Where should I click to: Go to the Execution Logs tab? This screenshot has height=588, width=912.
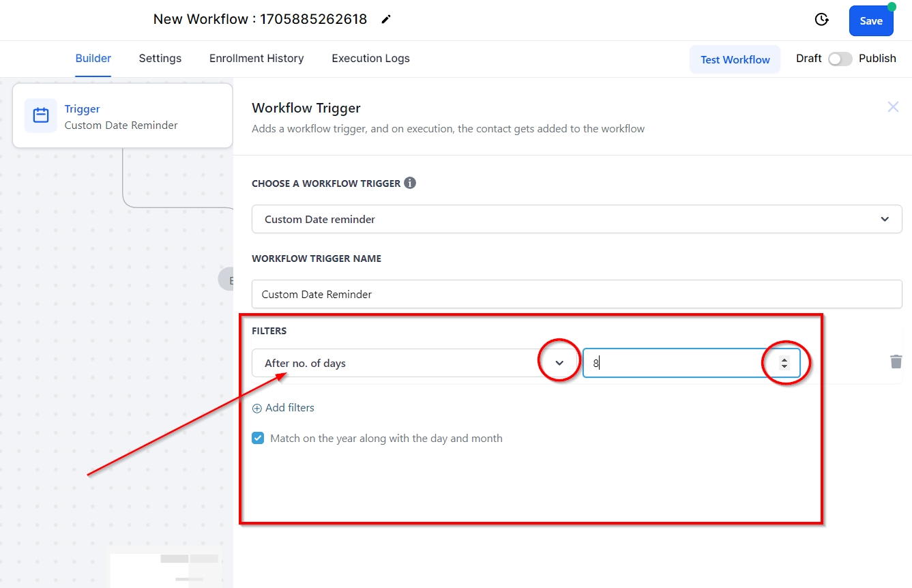coord(370,58)
